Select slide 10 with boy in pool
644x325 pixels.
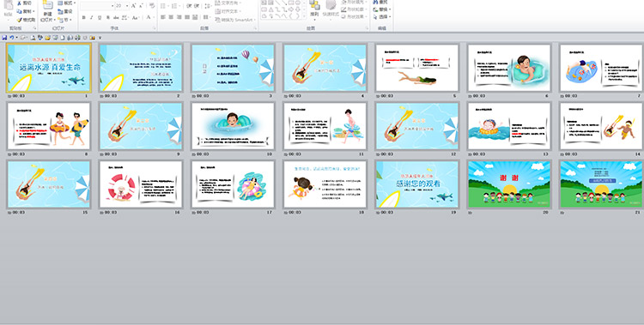[x=233, y=126]
